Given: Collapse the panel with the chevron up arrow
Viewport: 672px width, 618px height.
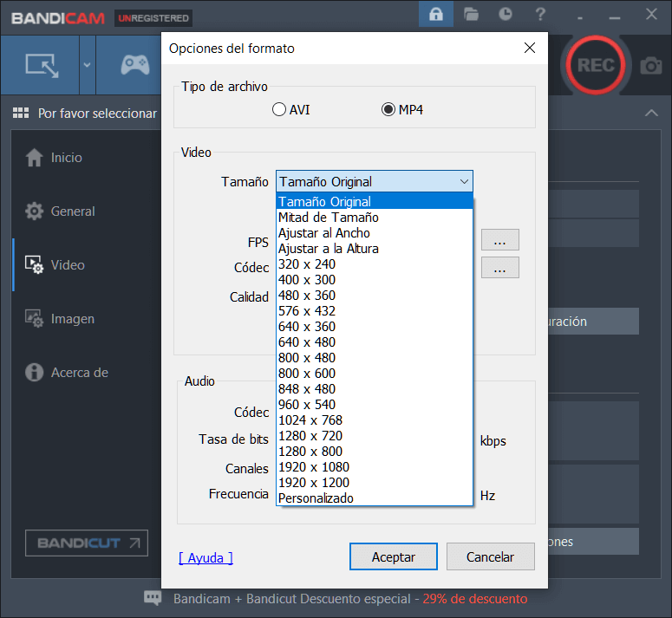Looking at the screenshot, I should (651, 113).
